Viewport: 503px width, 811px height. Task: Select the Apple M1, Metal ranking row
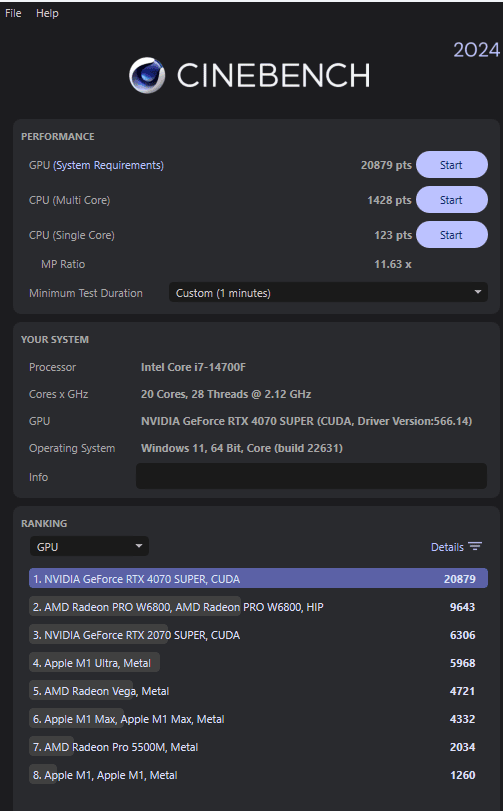click(x=258, y=775)
